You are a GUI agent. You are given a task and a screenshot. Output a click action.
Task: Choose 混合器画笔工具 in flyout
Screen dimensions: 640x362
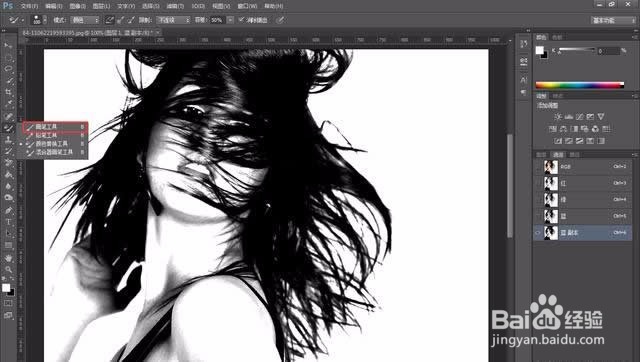(55, 152)
